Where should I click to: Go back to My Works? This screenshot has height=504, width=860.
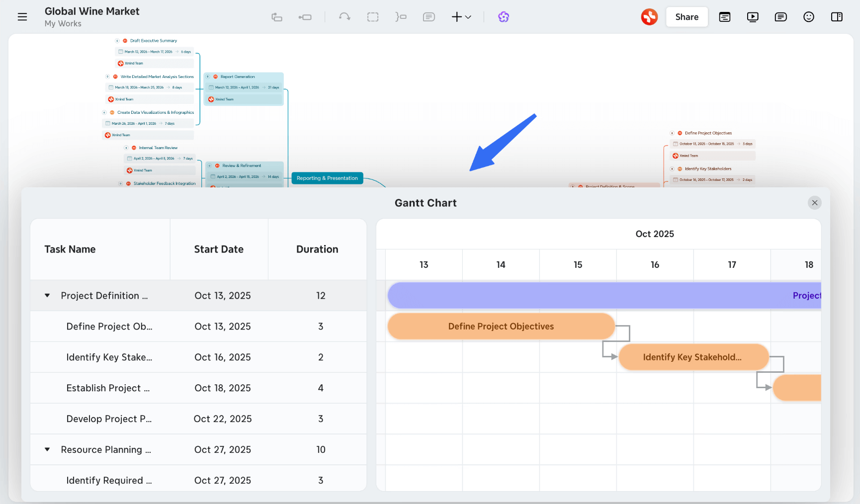(x=63, y=23)
